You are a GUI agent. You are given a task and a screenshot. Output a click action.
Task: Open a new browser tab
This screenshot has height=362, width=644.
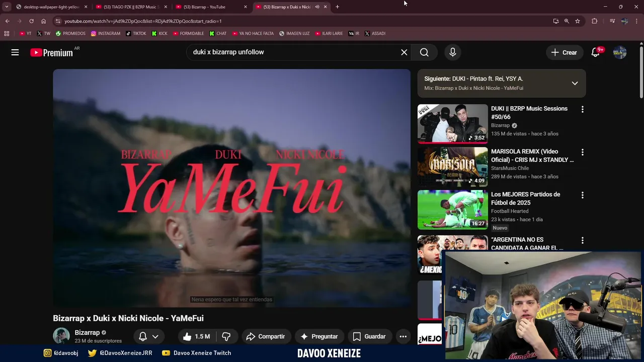click(x=337, y=7)
